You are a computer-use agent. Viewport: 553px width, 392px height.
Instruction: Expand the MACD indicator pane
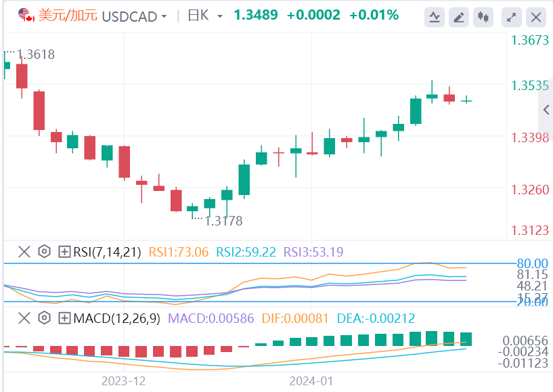pyautogui.click(x=64, y=318)
